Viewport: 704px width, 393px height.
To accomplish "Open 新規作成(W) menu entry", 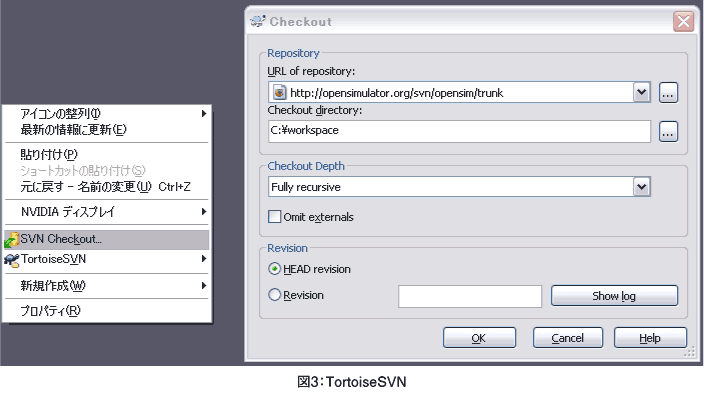I will point(107,286).
